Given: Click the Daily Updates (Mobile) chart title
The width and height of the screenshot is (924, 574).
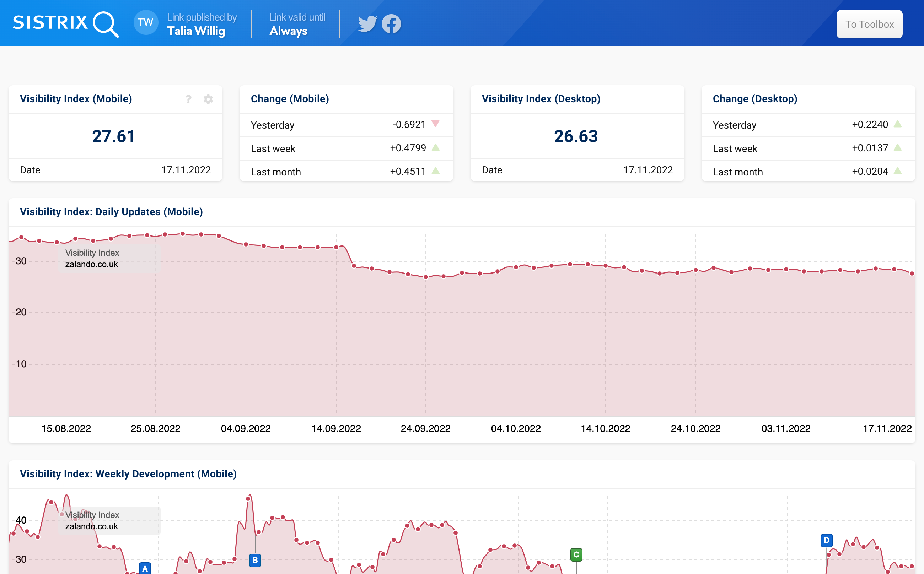Looking at the screenshot, I should (111, 212).
